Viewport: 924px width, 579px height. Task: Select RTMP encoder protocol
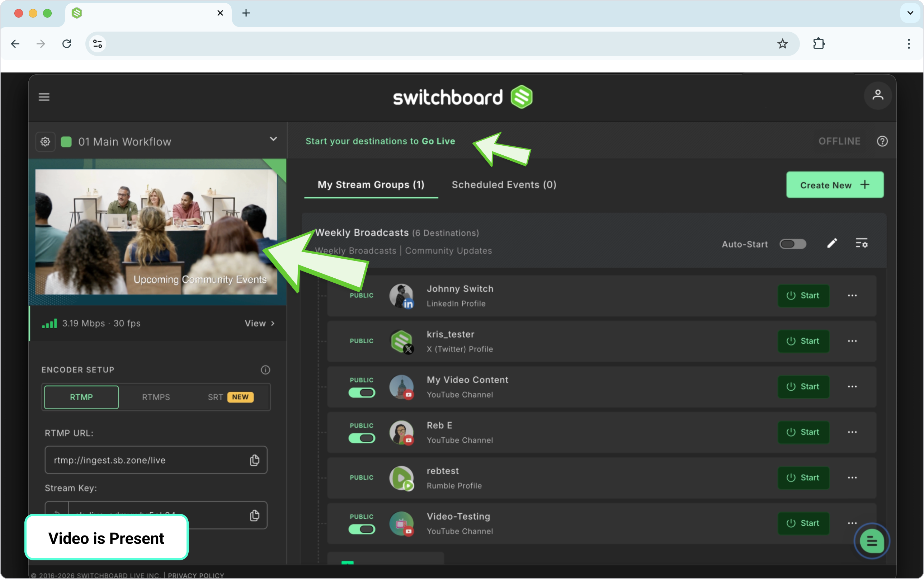point(81,397)
